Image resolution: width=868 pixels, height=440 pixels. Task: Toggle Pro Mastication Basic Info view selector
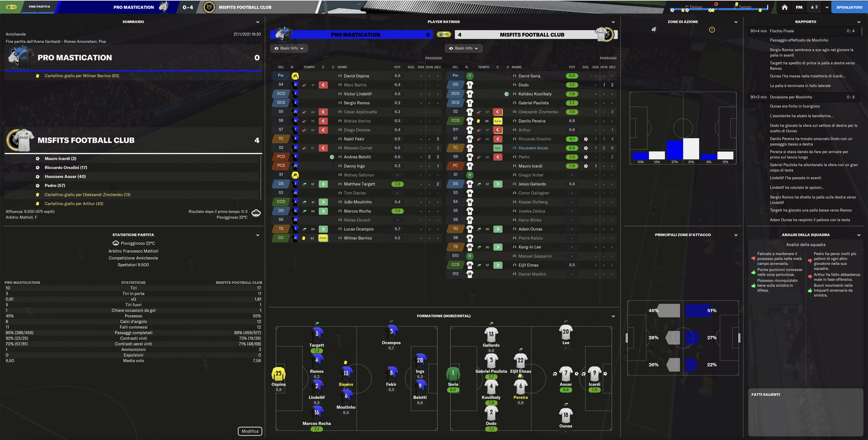[x=289, y=48]
